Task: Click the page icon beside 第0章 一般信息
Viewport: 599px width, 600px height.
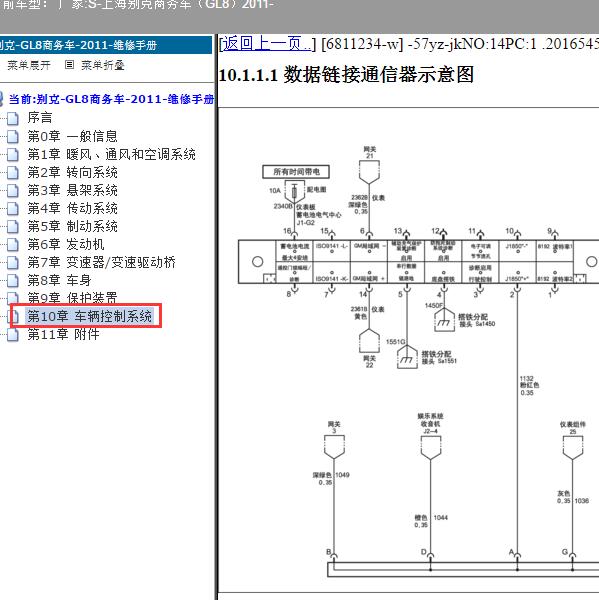Action: [x=13, y=137]
